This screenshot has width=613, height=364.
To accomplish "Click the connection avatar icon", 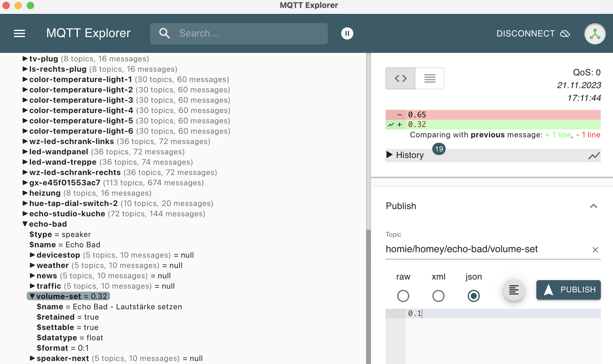I will tap(594, 34).
